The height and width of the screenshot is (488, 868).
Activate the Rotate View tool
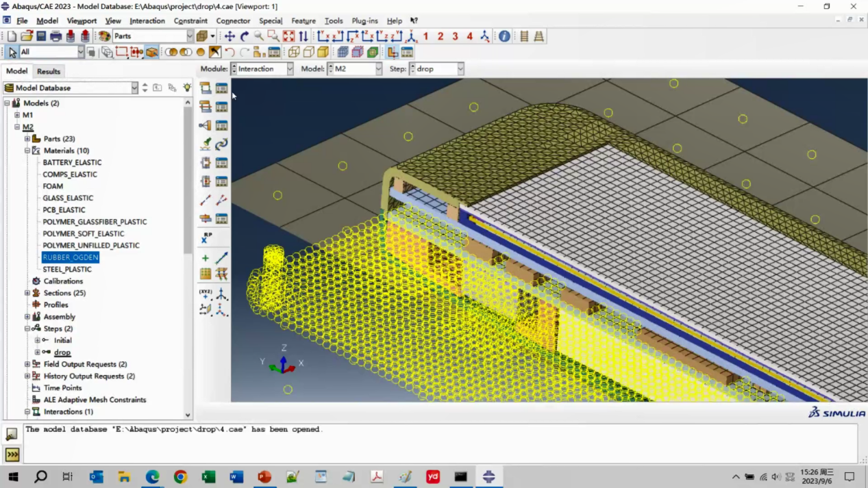245,36
